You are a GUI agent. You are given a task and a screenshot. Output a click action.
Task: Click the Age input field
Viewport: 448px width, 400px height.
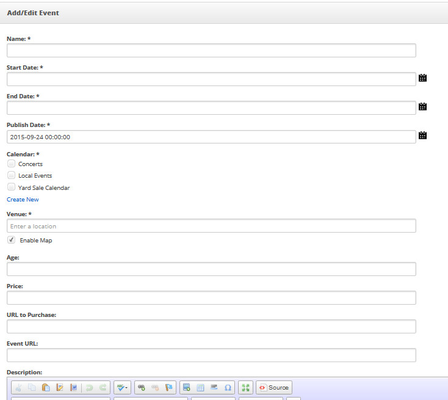click(x=211, y=269)
